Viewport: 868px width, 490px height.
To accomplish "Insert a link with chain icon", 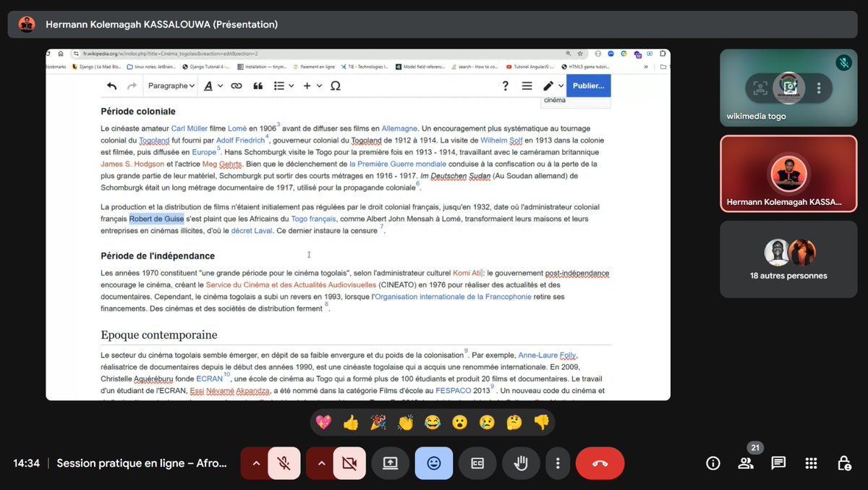I will (x=236, y=85).
